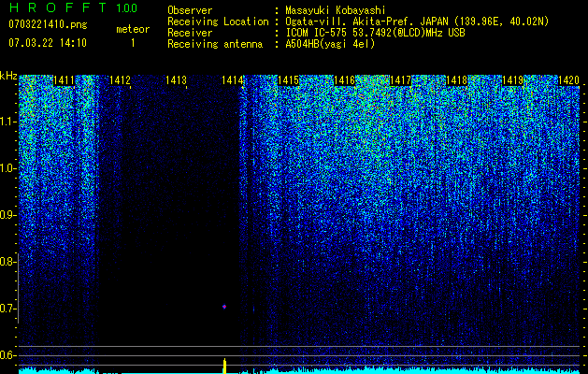Click the Receiving Location field label
Screen dimensions: 588x374
tap(218, 22)
